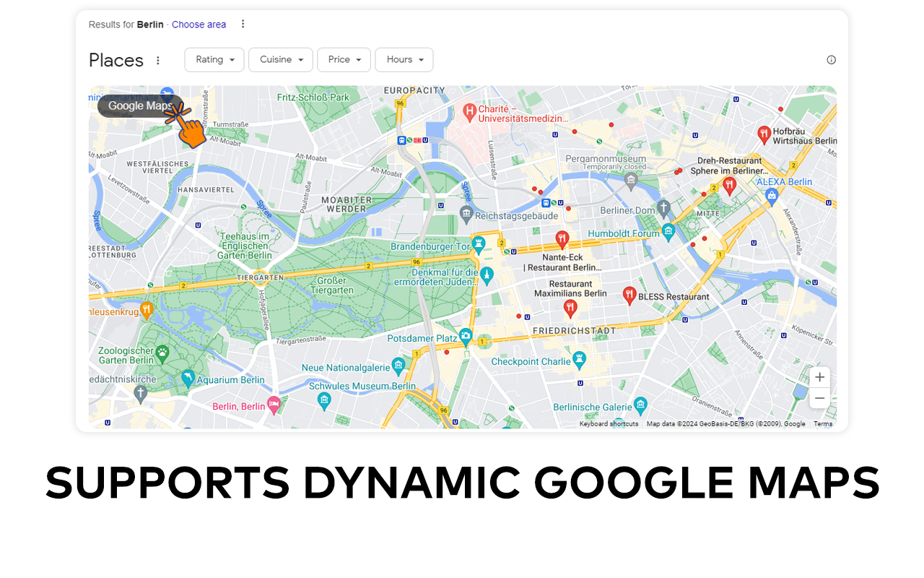Click the Humboldt Forum museum pin
Screen dimensions: 924x578
668,232
